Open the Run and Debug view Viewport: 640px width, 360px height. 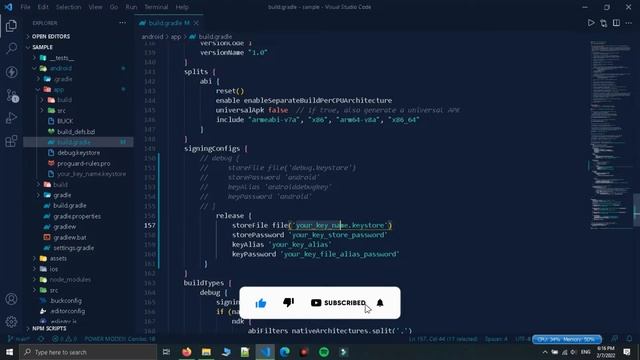[x=11, y=118]
